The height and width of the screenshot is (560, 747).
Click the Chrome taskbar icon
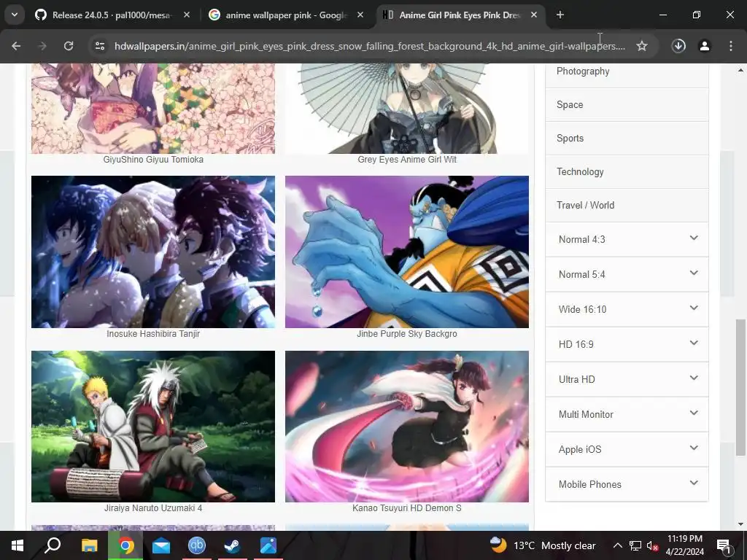125,545
